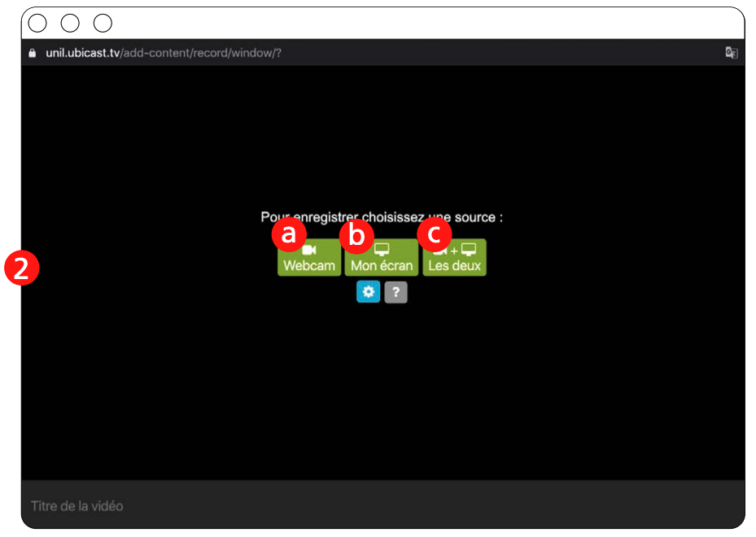Click the monitor icon above Mon écran label
This screenshot has width=756, height=537.
pos(382,250)
